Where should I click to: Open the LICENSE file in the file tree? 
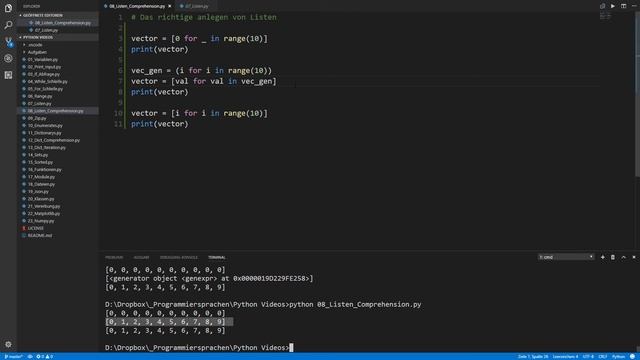coord(58,229)
